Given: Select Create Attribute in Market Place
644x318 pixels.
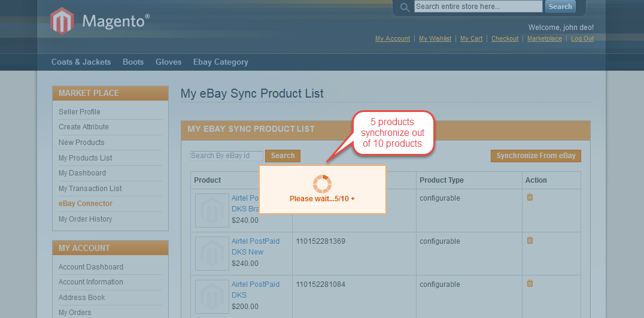Looking at the screenshot, I should tap(84, 127).
